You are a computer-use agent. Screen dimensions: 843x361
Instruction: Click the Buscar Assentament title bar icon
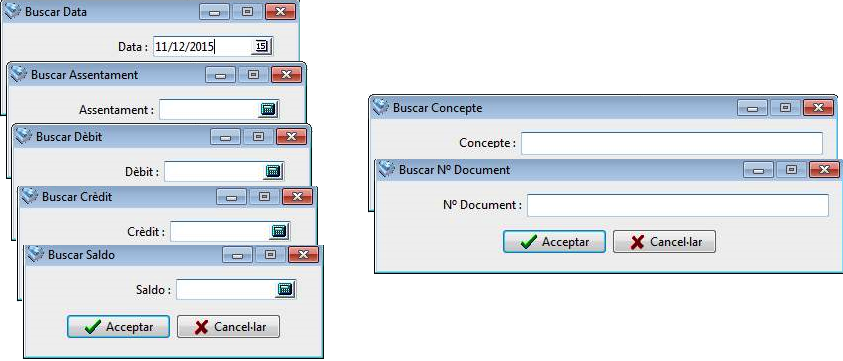pos(19,74)
